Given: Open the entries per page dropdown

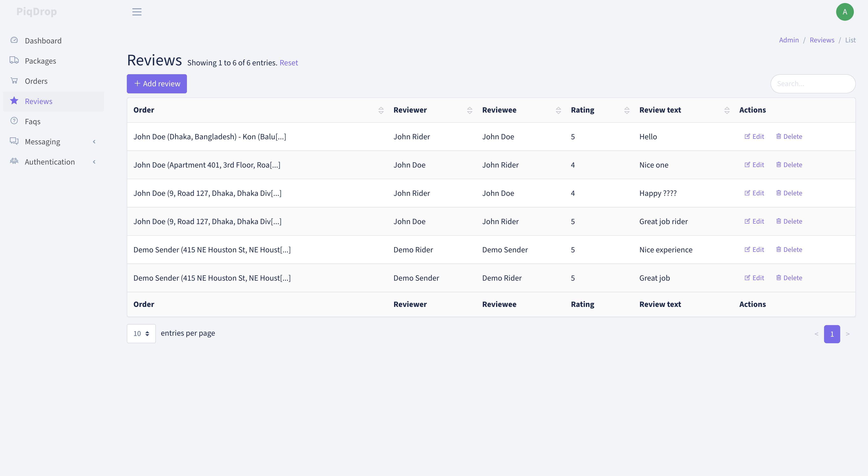Looking at the screenshot, I should tap(141, 333).
